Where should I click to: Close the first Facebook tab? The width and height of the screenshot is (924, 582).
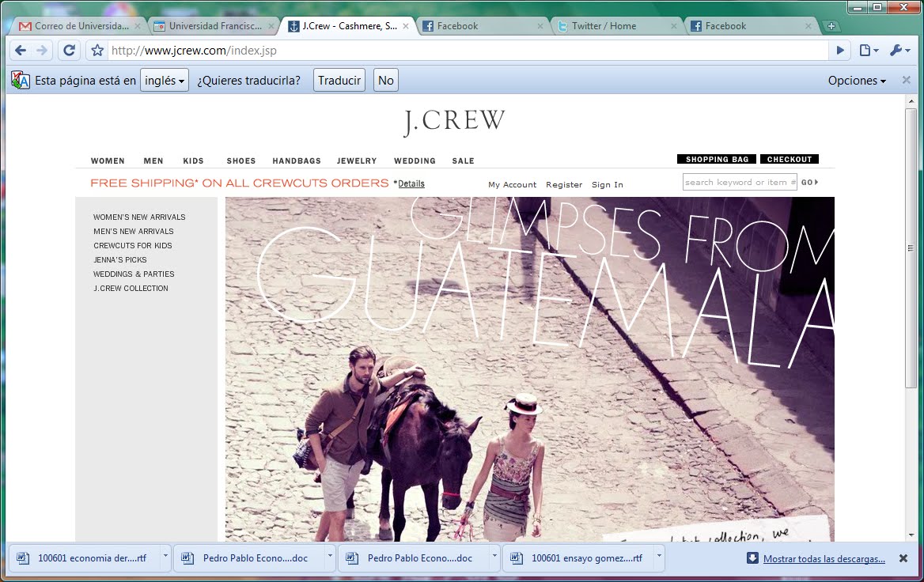pos(540,26)
